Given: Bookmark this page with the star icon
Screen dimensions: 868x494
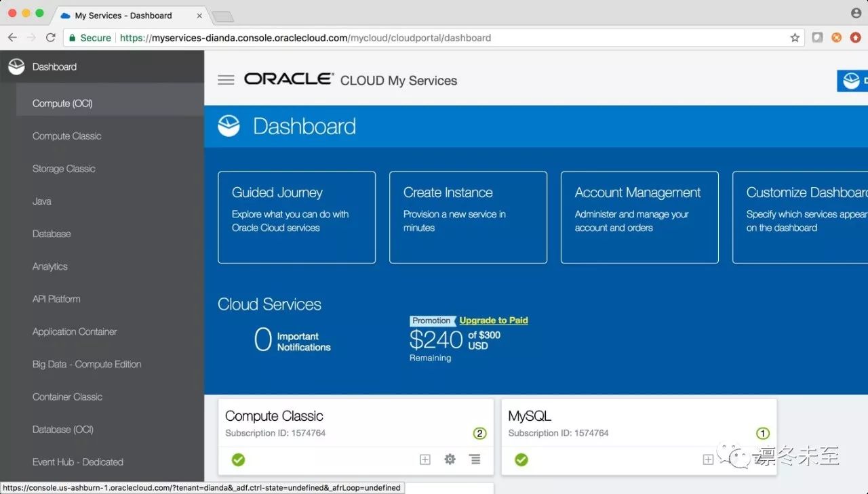Looking at the screenshot, I should click(x=795, y=38).
